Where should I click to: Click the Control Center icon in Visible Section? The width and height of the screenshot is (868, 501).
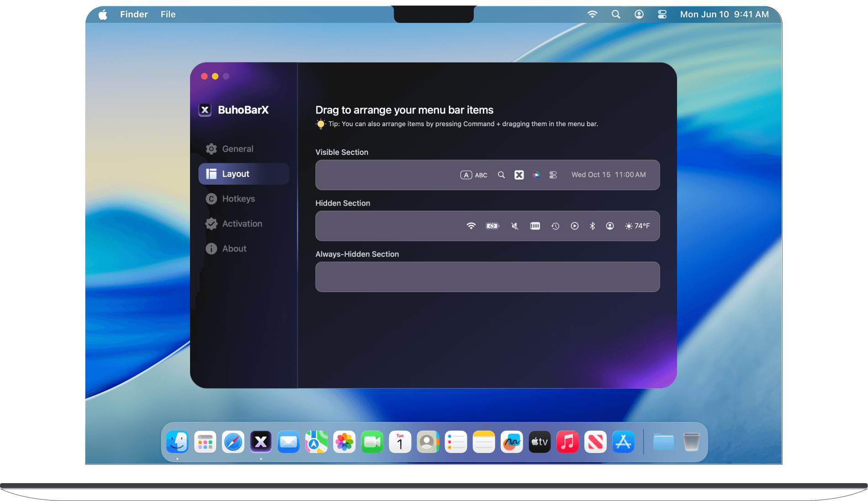pyautogui.click(x=553, y=175)
